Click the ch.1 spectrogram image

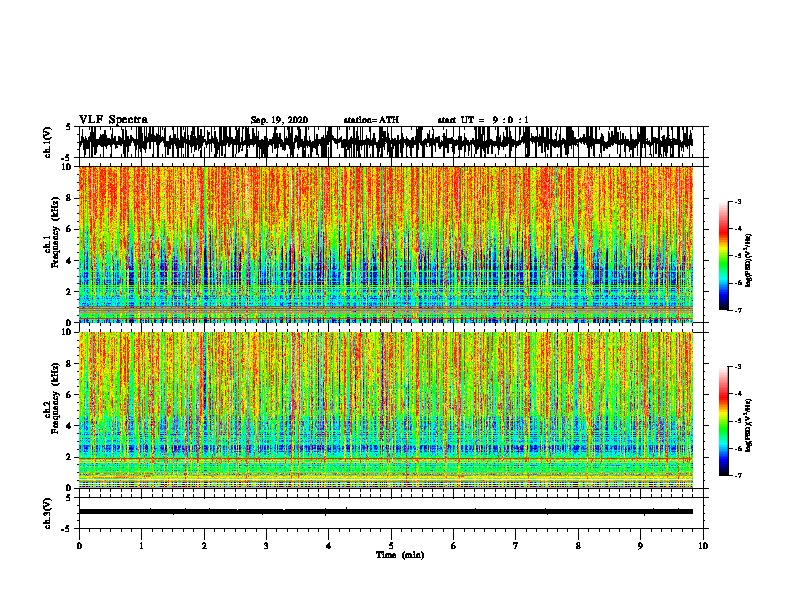point(385,244)
